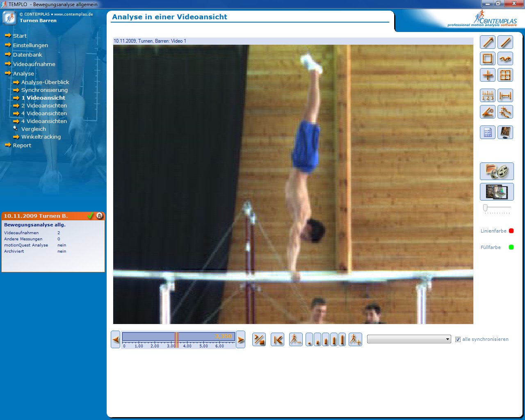Select '1 Videoansicht' submenu item
The width and height of the screenshot is (525, 420).
pos(43,98)
